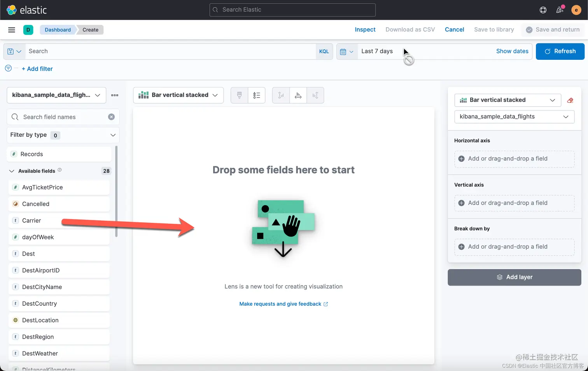Select the Dest field
This screenshot has height=371, width=588.
[x=59, y=254]
